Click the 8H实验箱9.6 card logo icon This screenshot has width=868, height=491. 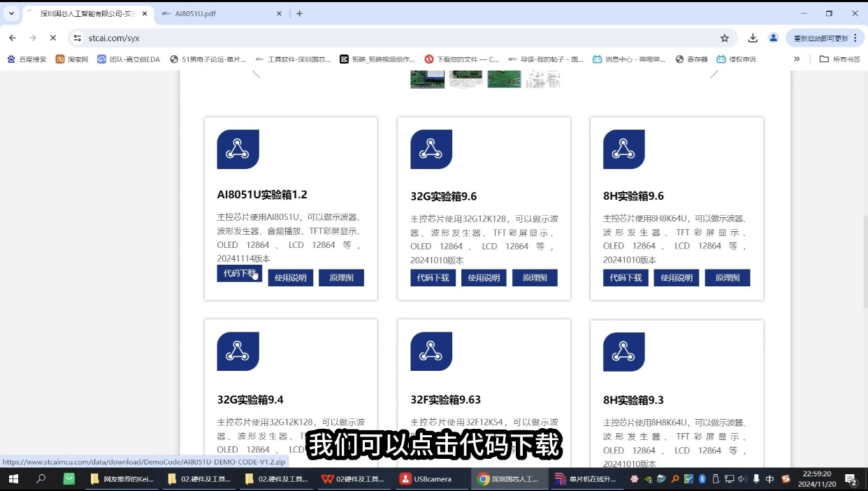click(x=624, y=149)
